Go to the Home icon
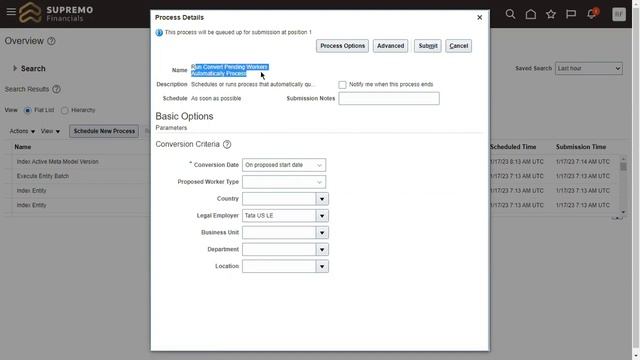Screen dimensions: 640x360 click(x=531, y=14)
